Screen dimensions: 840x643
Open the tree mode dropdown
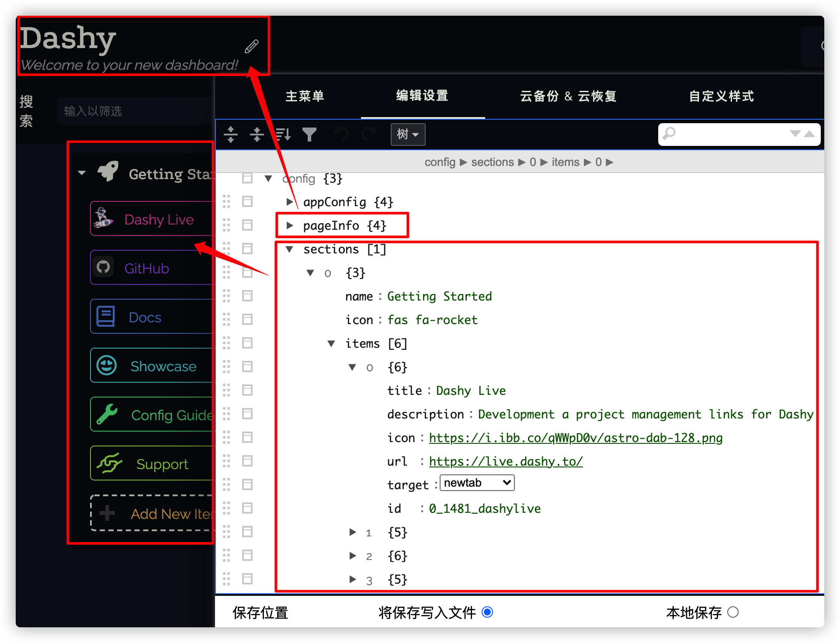[407, 134]
